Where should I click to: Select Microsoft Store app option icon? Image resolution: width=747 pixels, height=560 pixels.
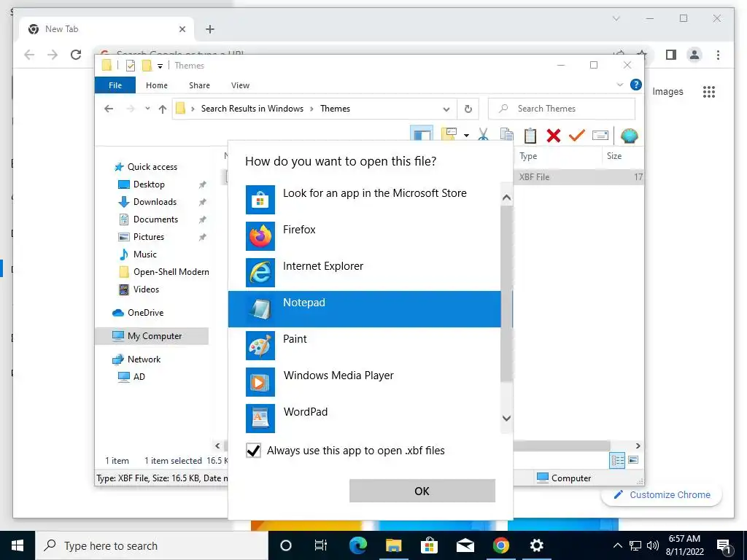pos(260,200)
